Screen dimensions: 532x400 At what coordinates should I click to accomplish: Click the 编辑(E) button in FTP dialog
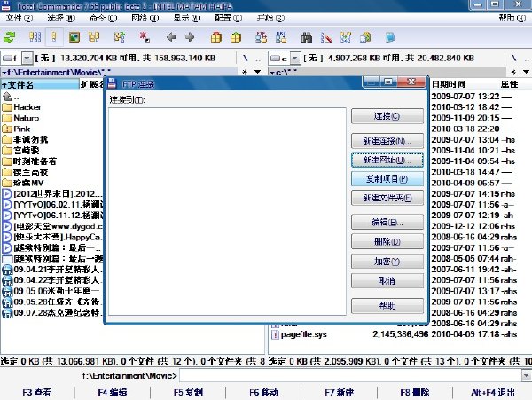click(387, 223)
